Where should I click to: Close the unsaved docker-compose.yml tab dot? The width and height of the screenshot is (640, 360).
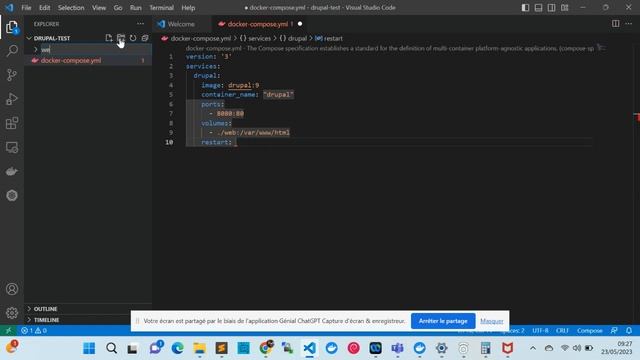pyautogui.click(x=300, y=24)
